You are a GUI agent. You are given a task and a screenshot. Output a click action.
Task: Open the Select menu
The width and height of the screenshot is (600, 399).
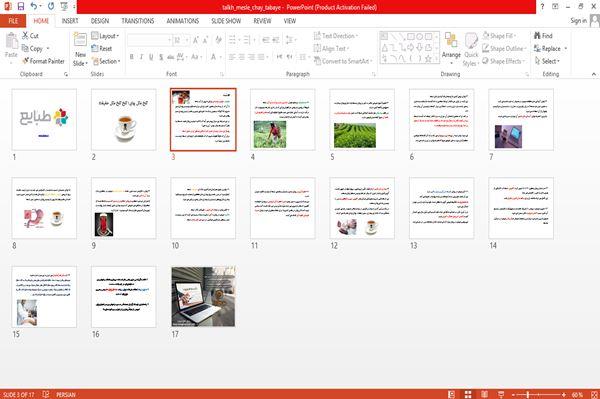click(x=547, y=61)
